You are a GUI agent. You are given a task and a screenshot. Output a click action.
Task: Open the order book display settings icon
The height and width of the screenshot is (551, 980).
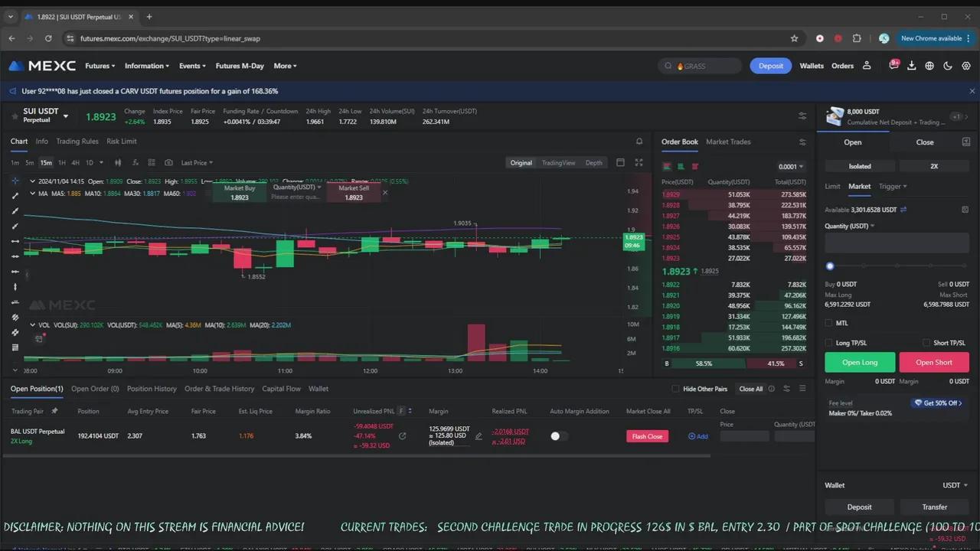(802, 142)
